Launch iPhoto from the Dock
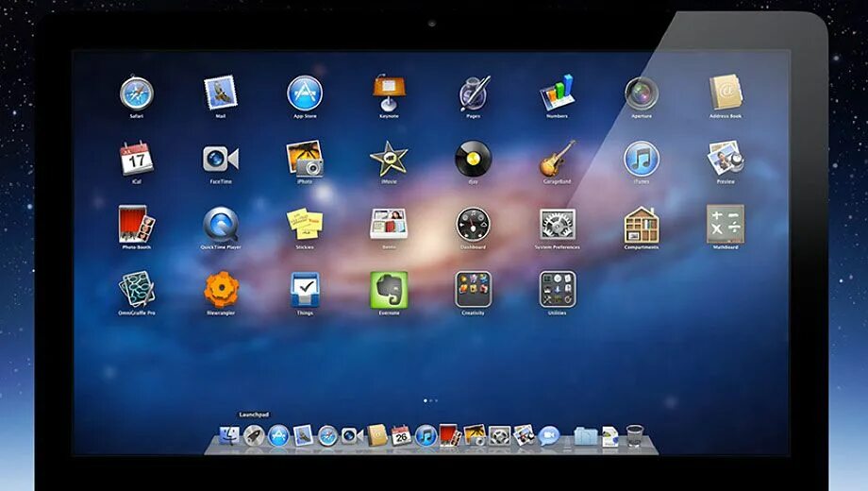Image resolution: width=868 pixels, height=491 pixels. click(475, 435)
